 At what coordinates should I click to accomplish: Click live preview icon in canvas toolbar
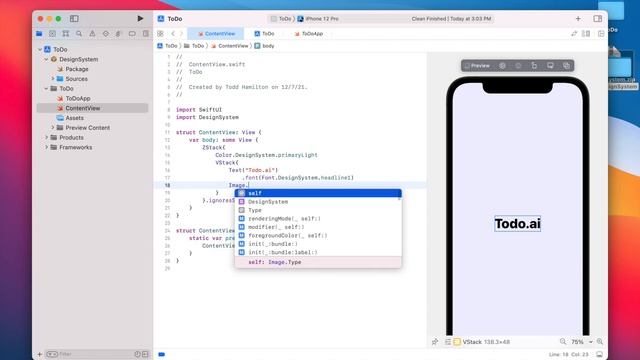(502, 66)
